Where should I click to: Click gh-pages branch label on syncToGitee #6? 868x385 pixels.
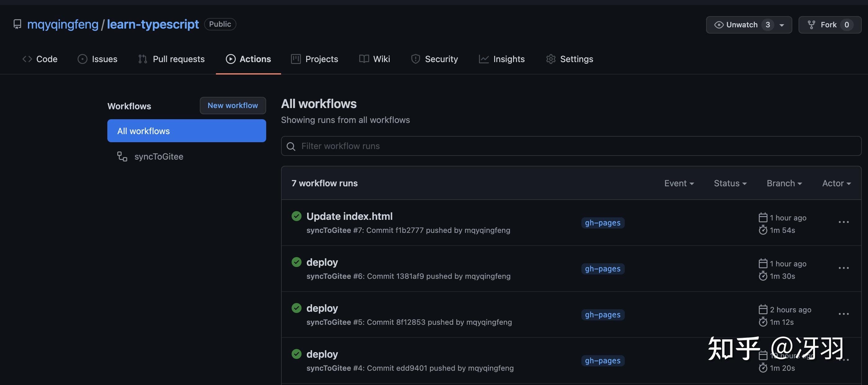[x=602, y=269]
